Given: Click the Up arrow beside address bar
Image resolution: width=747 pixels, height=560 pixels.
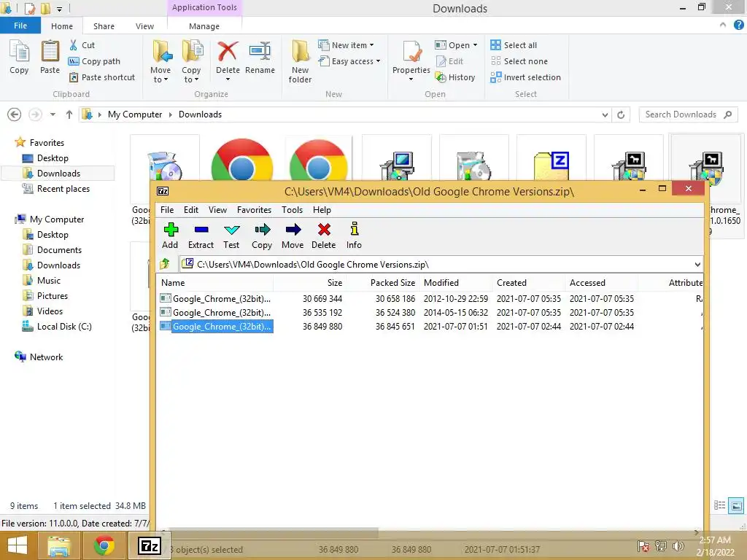Looking at the screenshot, I should point(69,114).
